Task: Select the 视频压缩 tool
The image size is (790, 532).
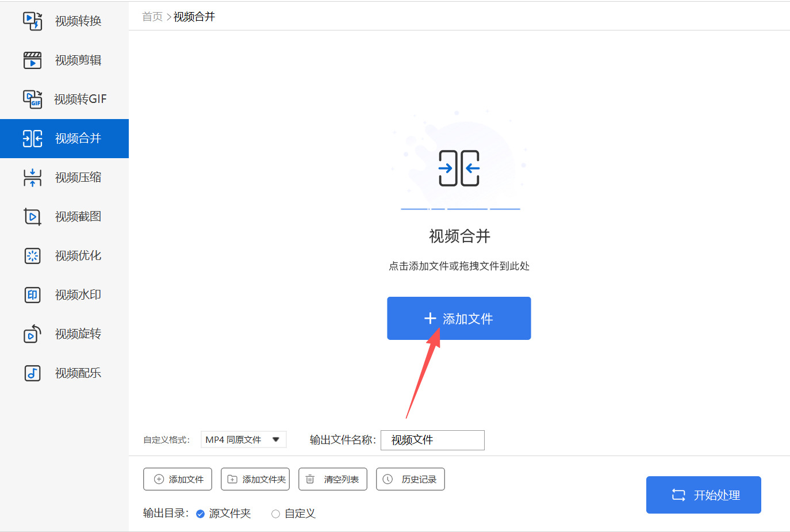Action: (64, 177)
